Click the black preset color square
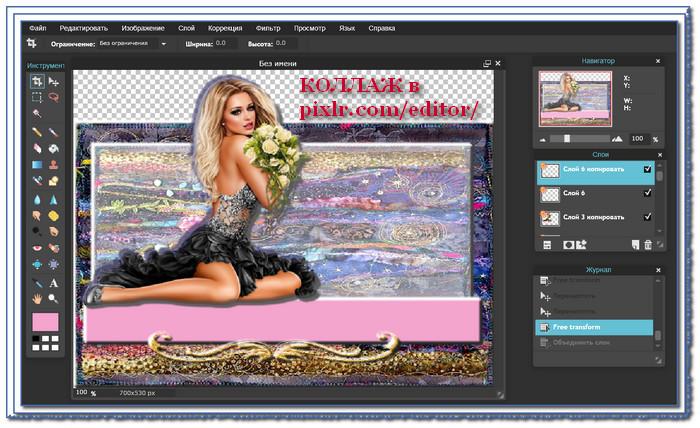Viewport: 700px width, 428px height. (x=36, y=339)
